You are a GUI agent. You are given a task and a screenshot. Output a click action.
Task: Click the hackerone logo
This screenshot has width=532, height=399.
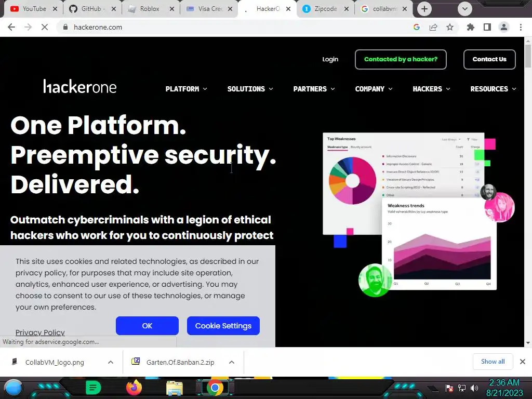tap(79, 87)
